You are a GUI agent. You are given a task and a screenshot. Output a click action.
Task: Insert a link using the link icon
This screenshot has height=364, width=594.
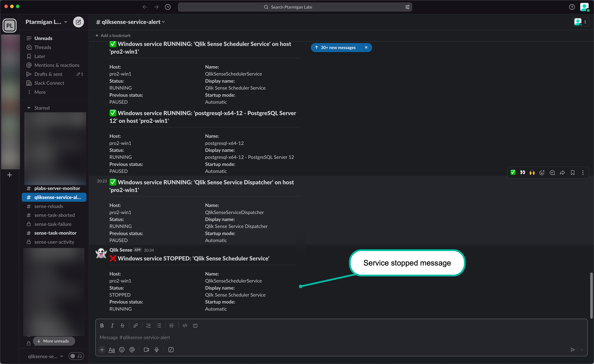[x=135, y=325]
